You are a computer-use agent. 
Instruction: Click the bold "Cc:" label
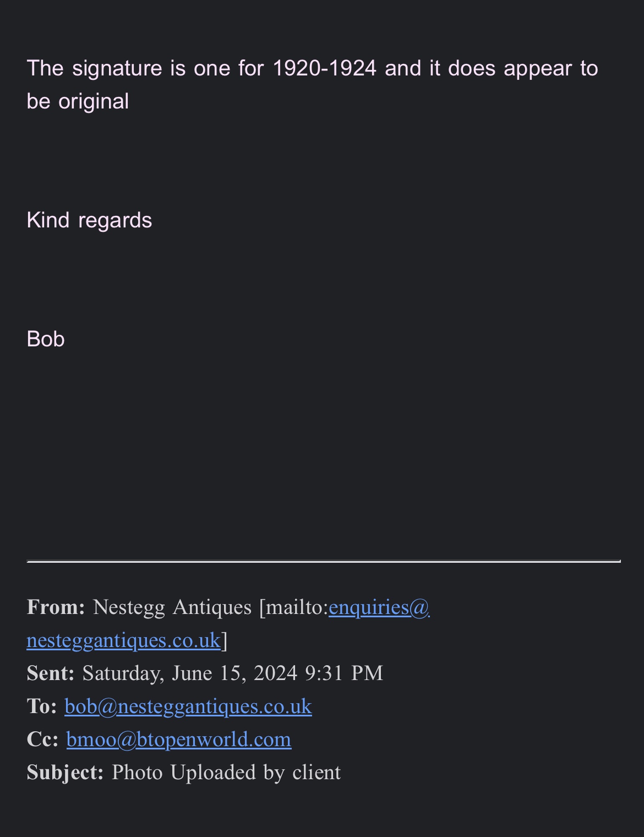[x=43, y=739]
